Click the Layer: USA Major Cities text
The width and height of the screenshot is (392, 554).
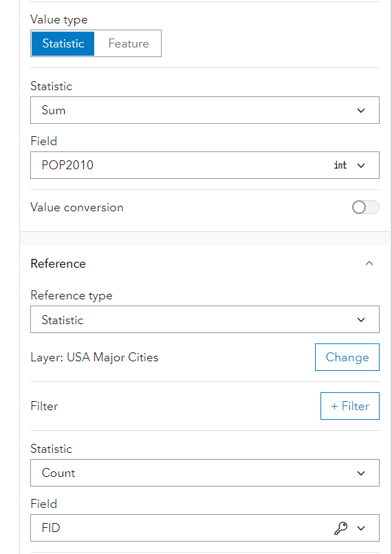[x=95, y=357]
